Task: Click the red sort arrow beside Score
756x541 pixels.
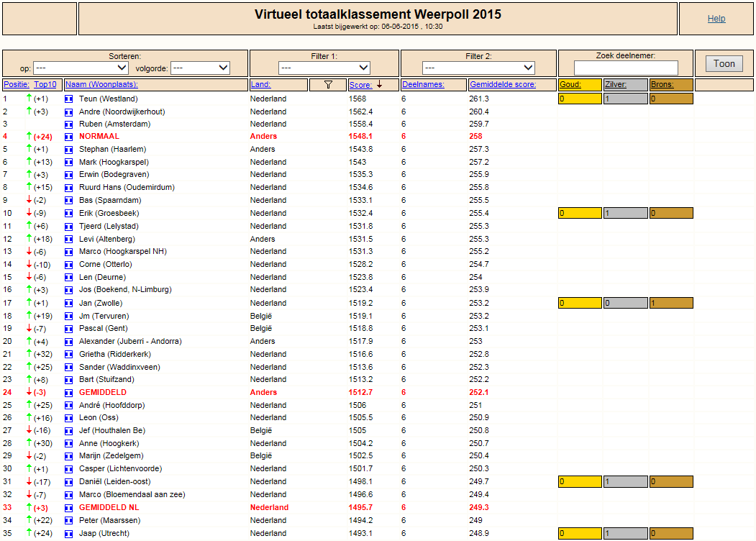Action: coord(380,84)
